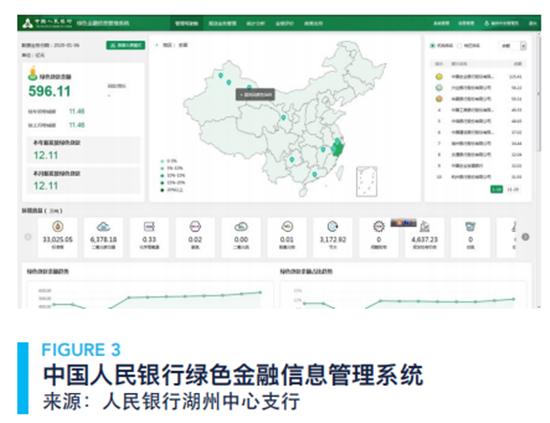The width and height of the screenshot is (550, 423).
Task: Click the silver medal second-rank icon
Action: point(438,88)
